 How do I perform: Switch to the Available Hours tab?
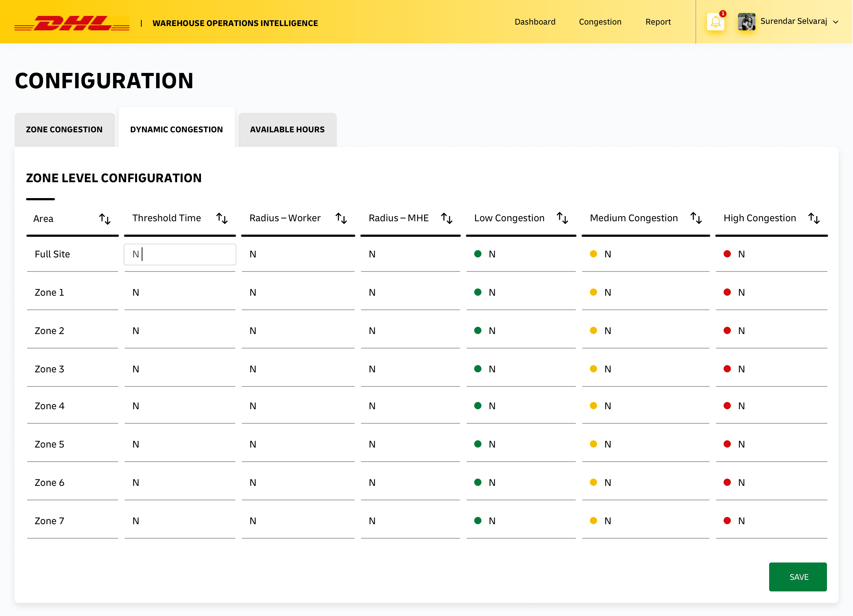(287, 130)
